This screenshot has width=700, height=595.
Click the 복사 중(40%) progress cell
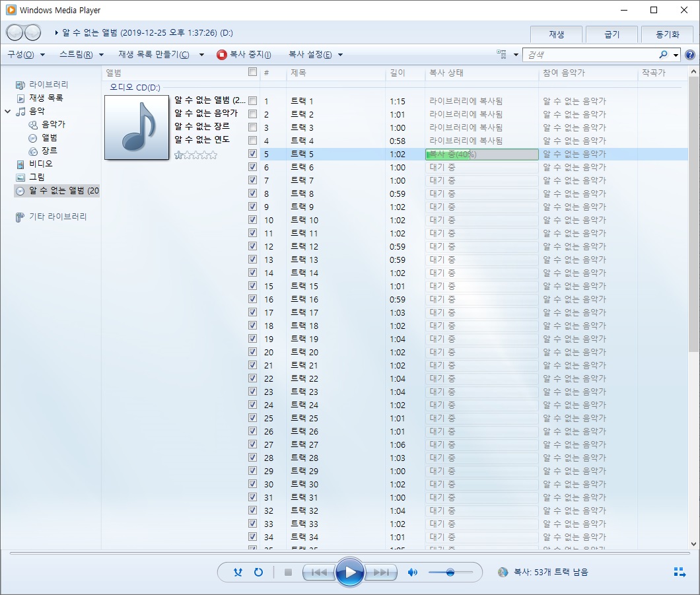[482, 154]
